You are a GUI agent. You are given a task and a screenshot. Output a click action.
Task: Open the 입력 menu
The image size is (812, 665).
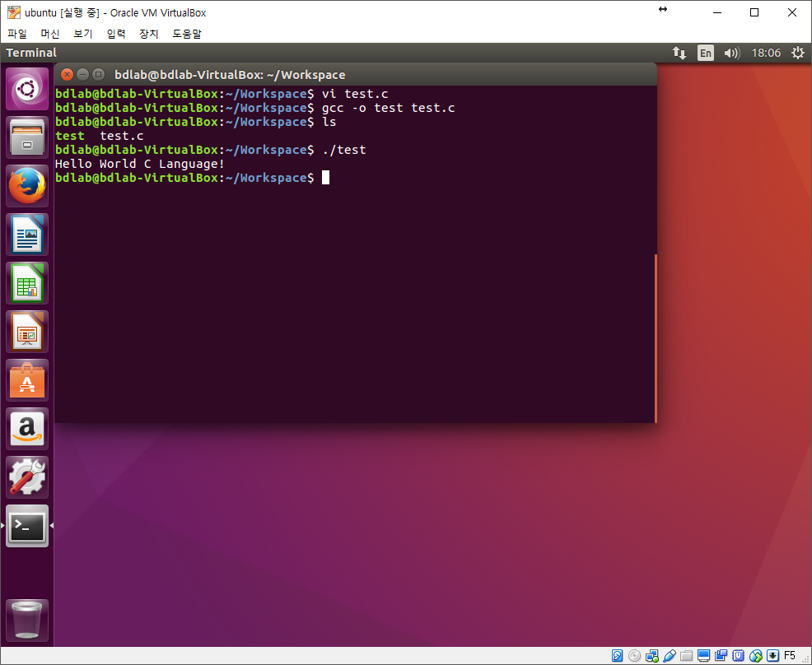click(x=116, y=34)
